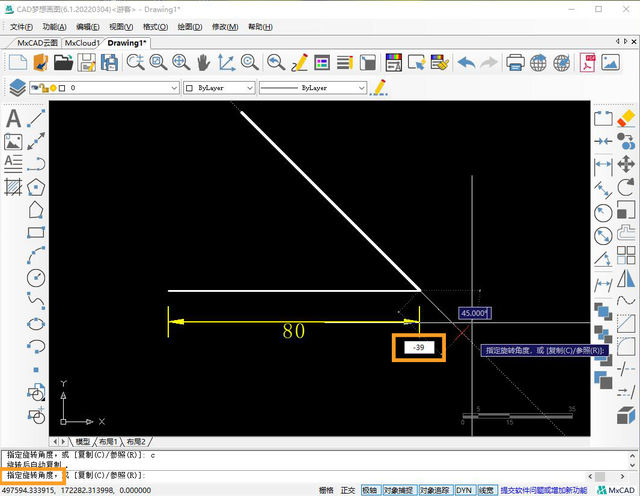This screenshot has height=496, width=640.
Task: Click 提交软件问题或增加新功能 link
Action: (x=544, y=490)
